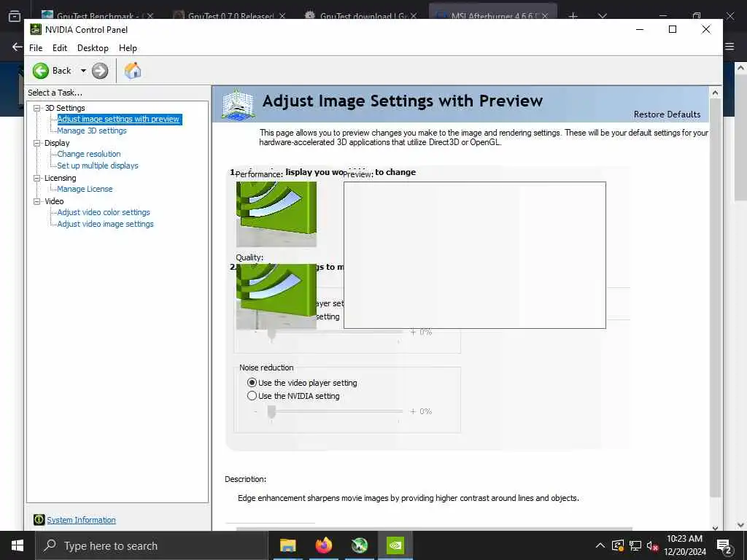The image size is (747, 560).
Task: Select Adjust image settings with preview
Action: coord(119,119)
